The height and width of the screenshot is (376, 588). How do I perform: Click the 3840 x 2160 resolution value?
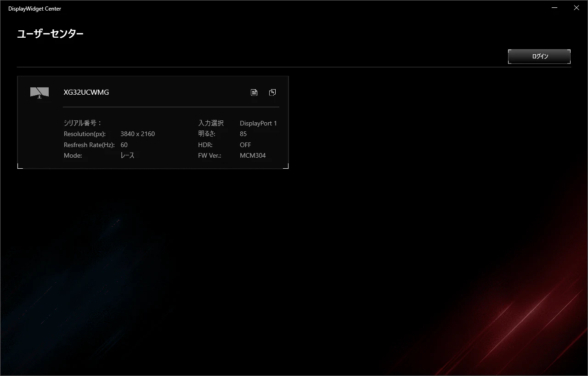137,134
